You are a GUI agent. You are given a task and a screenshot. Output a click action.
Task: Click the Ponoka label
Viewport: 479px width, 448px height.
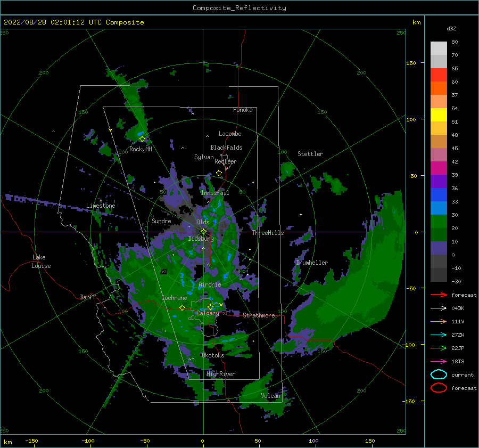[243, 110]
